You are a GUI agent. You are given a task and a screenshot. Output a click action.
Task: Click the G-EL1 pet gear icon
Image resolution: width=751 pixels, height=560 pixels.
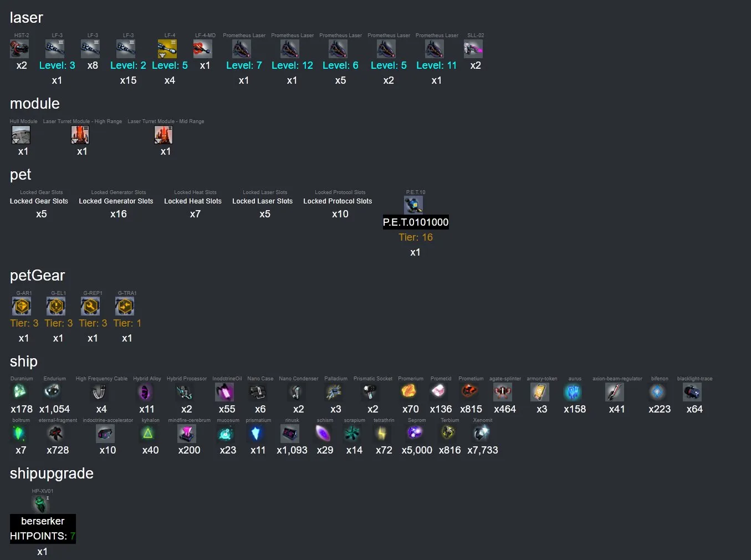pos(56,306)
